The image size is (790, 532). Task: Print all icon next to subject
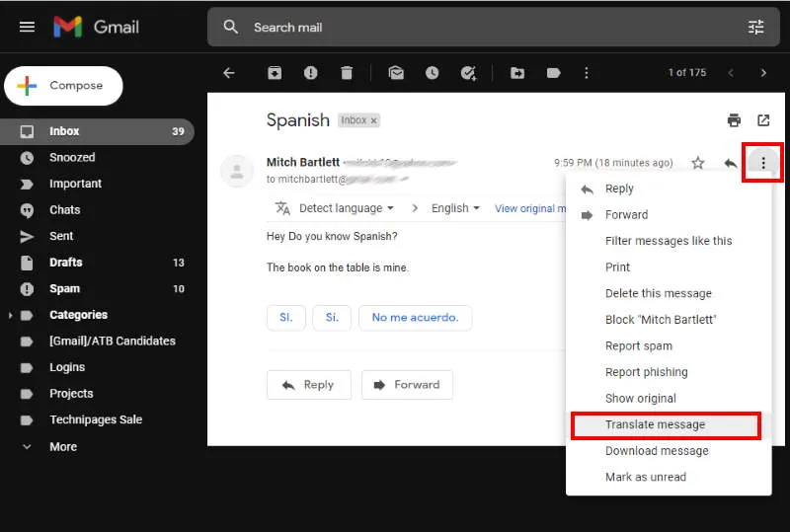pyautogui.click(x=734, y=120)
